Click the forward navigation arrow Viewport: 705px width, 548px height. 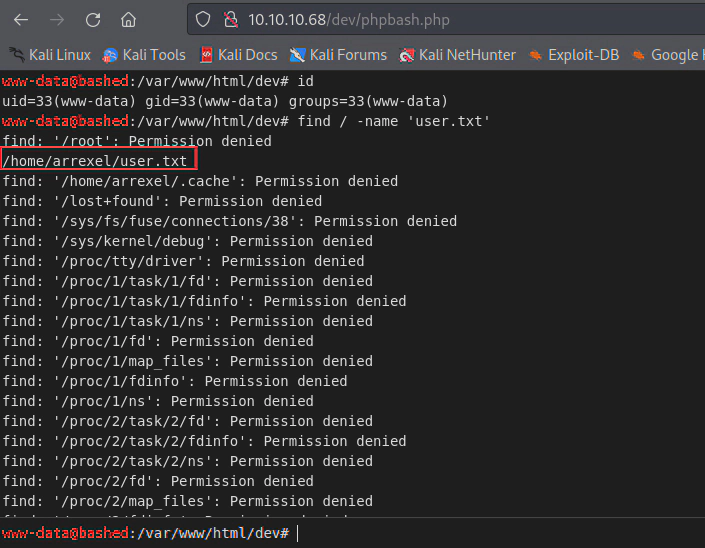tap(57, 19)
